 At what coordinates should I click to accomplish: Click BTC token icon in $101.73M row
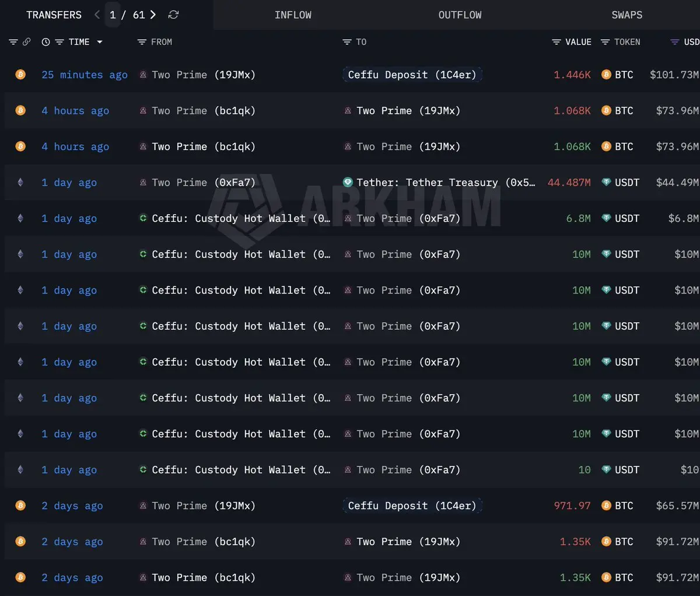coord(606,74)
